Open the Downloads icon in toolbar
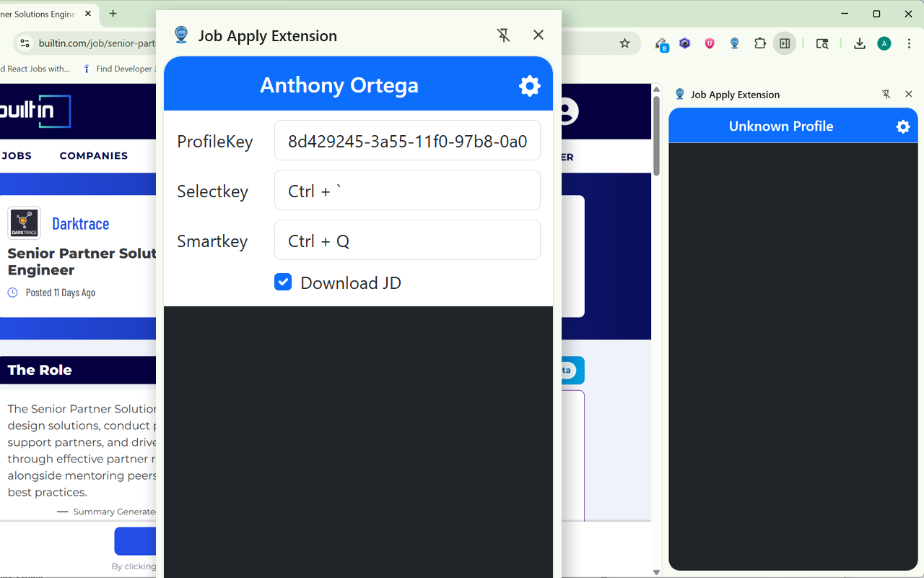This screenshot has width=924, height=578. point(859,43)
